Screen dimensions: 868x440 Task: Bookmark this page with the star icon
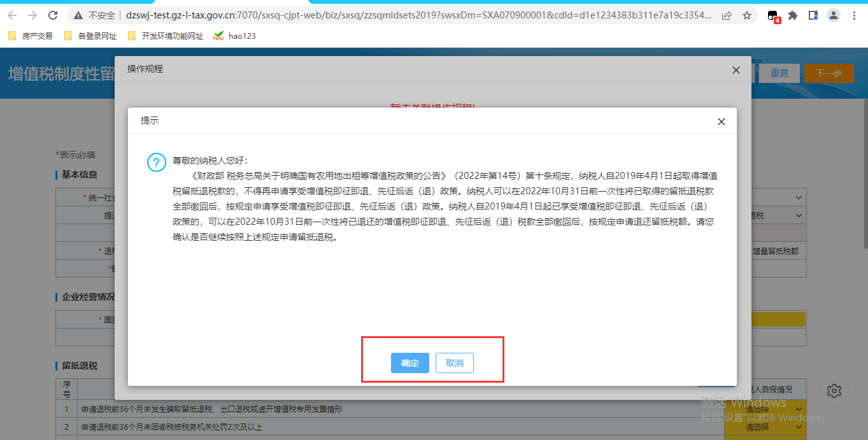[747, 16]
